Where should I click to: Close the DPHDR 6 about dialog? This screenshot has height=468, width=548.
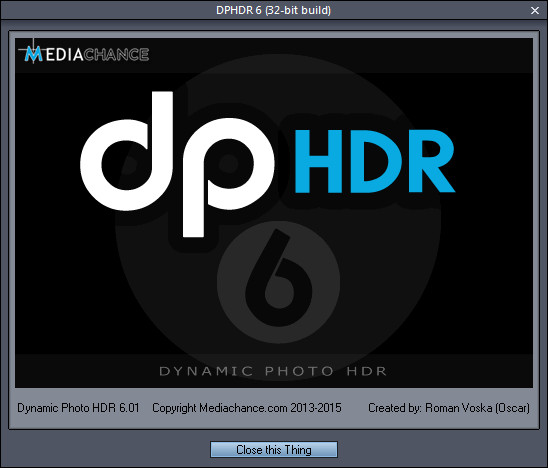coord(535,10)
